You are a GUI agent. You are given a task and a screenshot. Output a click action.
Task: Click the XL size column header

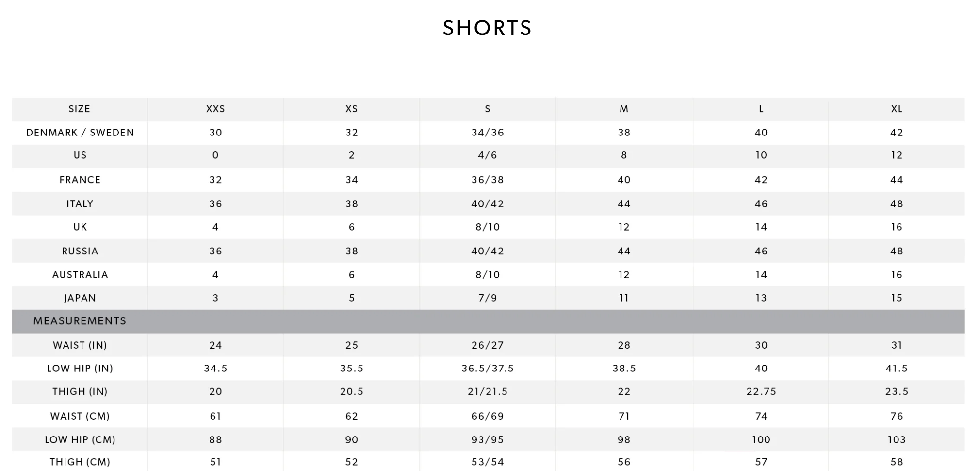pos(897,109)
